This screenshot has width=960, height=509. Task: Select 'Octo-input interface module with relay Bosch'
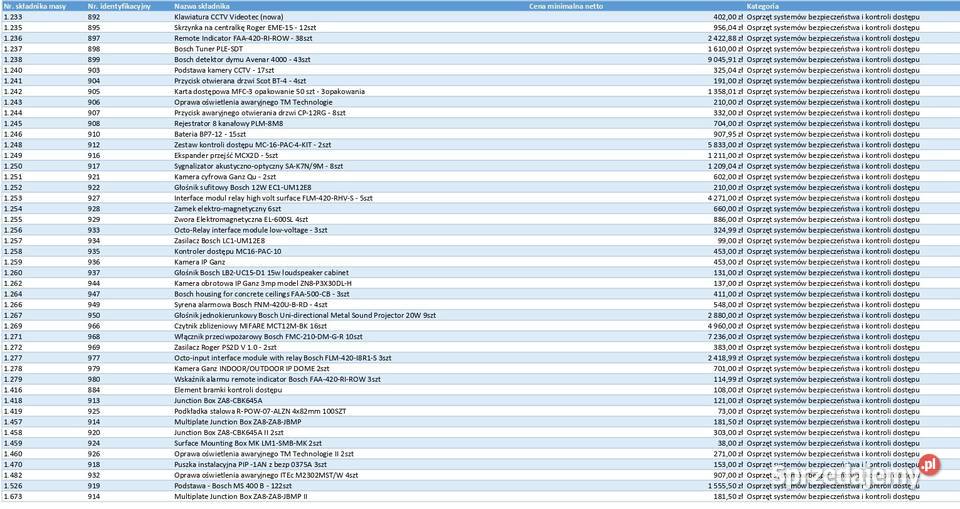click(283, 358)
